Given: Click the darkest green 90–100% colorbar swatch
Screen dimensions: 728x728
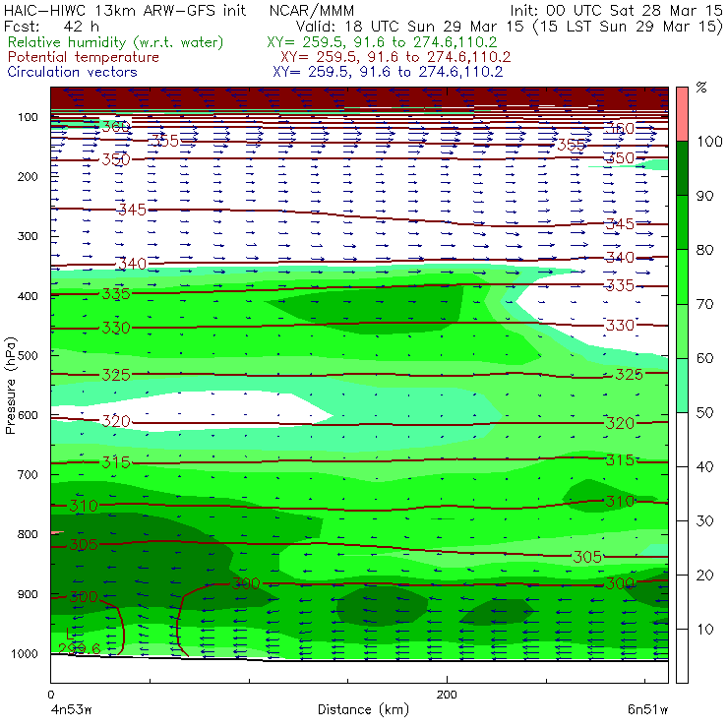Looking at the screenshot, I should pos(682,168).
